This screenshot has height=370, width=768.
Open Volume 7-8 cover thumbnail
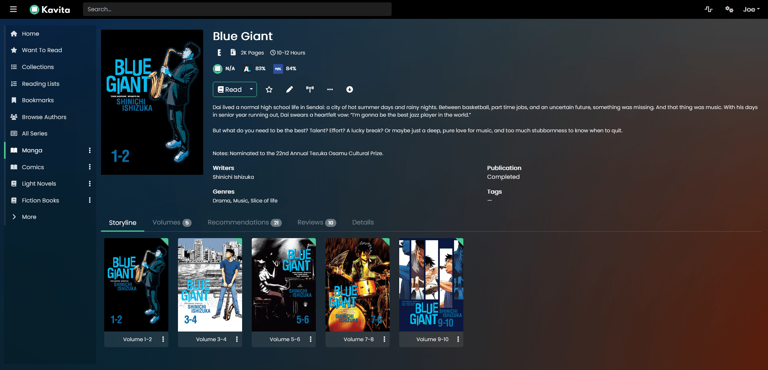[358, 285]
